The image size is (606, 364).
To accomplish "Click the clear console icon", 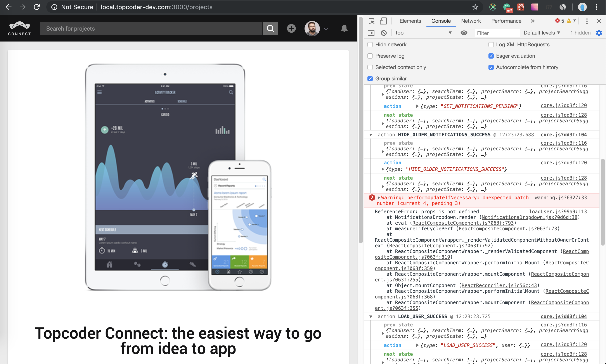I will (384, 33).
